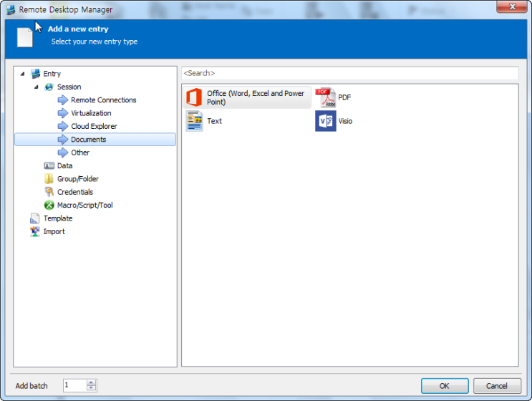Viewport: 532px width, 401px height.
Task: Select Virtualization category
Action: tap(91, 113)
